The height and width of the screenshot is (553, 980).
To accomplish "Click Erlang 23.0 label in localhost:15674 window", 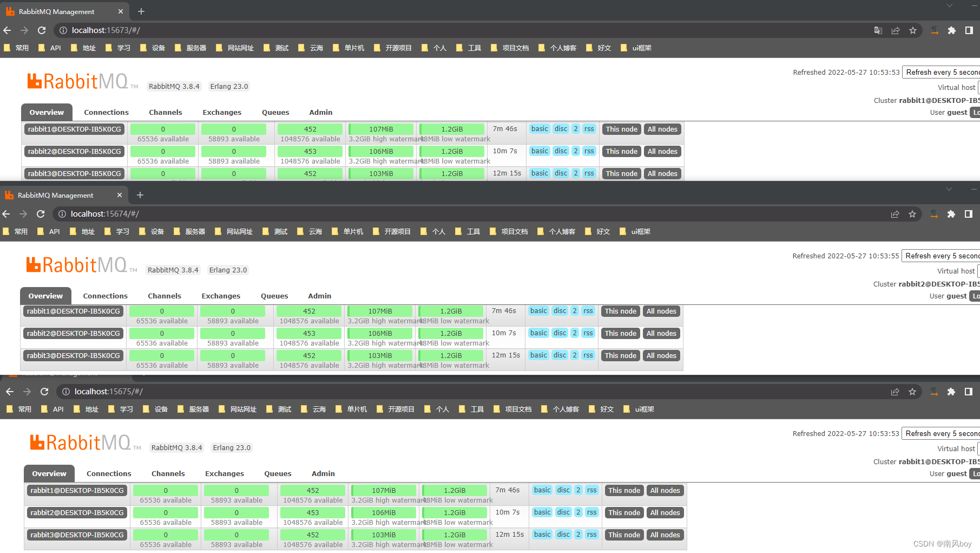I will click(228, 270).
